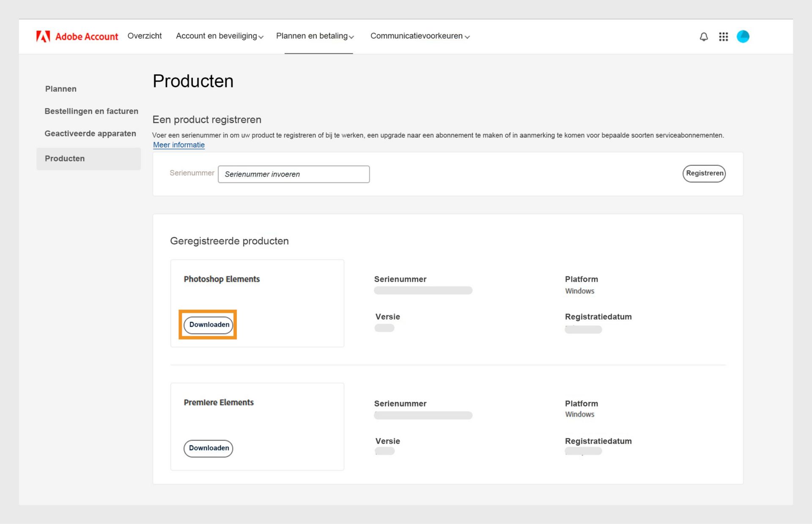Open the apps grid switcher
The width and height of the screenshot is (812, 524).
coord(723,37)
